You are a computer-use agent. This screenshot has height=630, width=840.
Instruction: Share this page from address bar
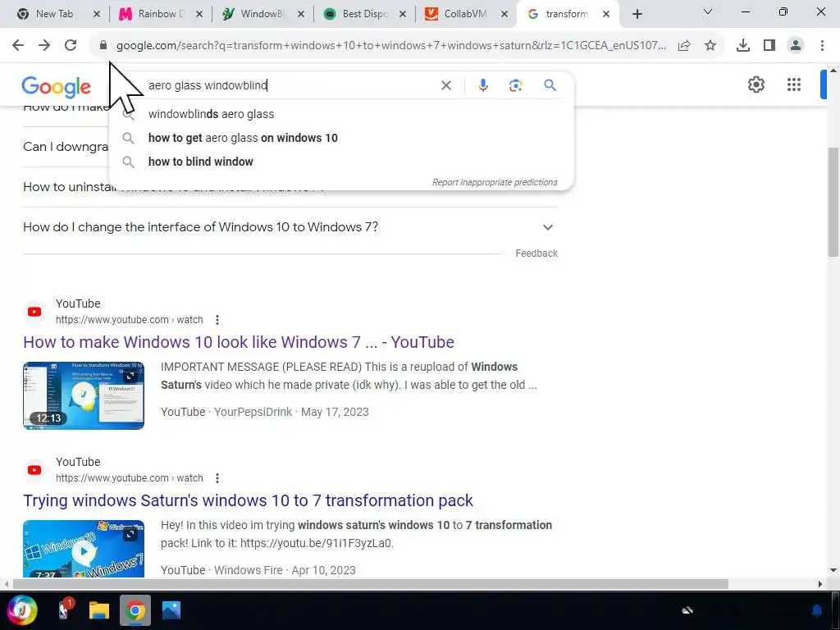coord(684,46)
